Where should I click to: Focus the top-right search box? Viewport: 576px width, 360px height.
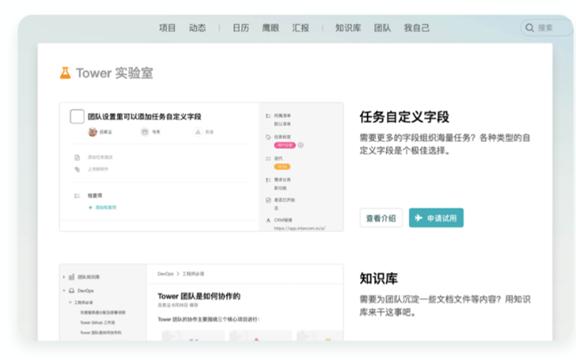tap(546, 28)
